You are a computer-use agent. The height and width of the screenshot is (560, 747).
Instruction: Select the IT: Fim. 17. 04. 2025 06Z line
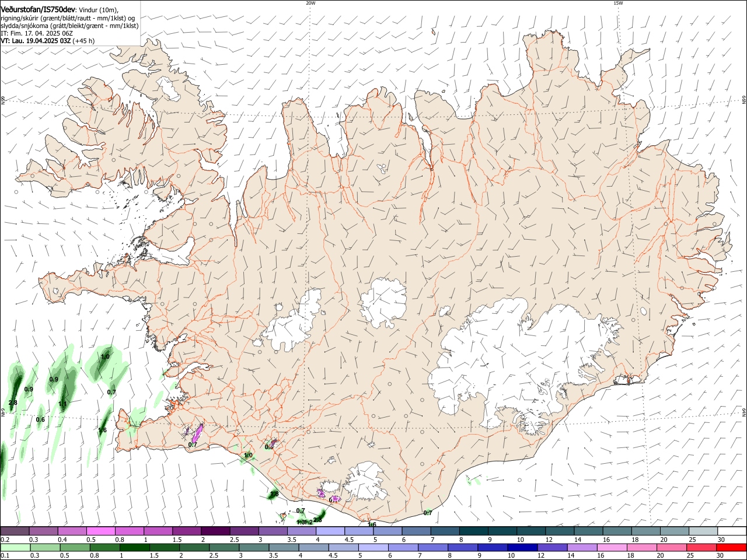point(36,33)
